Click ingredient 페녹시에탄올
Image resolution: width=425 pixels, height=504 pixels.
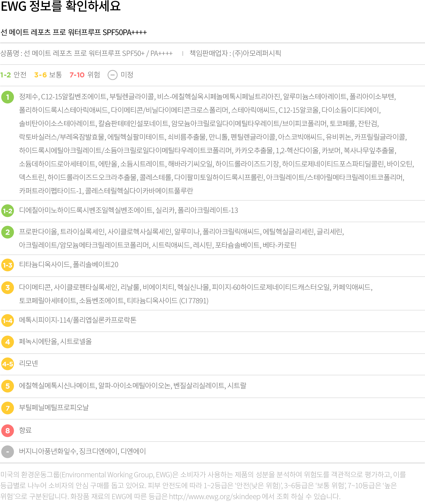38,342
